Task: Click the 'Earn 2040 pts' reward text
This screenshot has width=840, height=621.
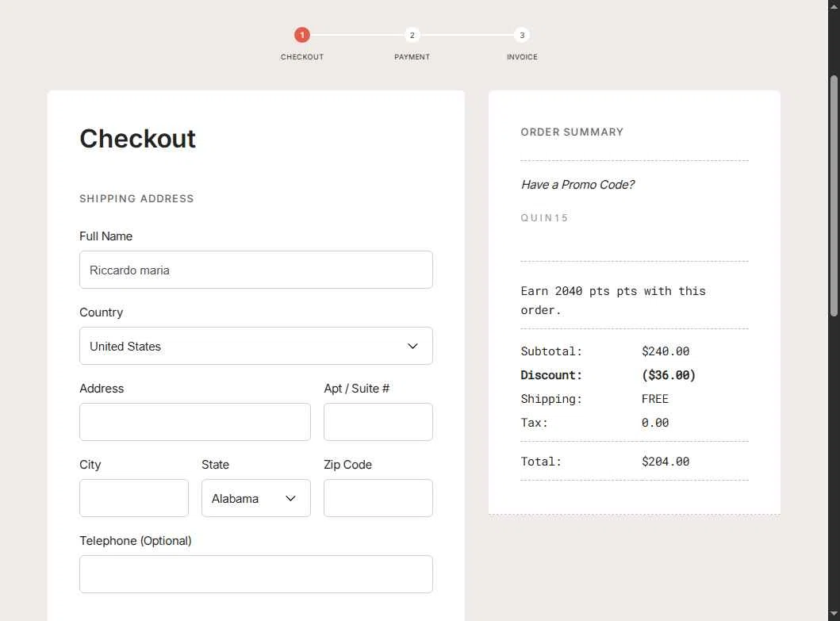Action: click(x=613, y=301)
